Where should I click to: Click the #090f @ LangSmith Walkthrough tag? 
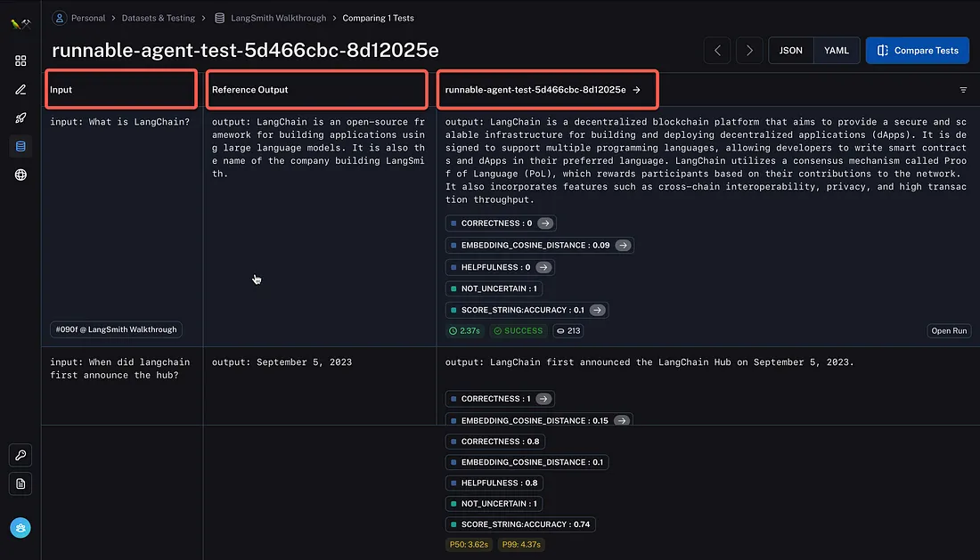116,329
